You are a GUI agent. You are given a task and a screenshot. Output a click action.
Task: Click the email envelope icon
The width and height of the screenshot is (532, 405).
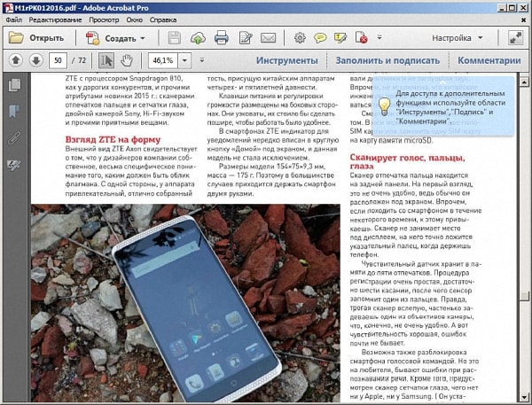(x=268, y=37)
